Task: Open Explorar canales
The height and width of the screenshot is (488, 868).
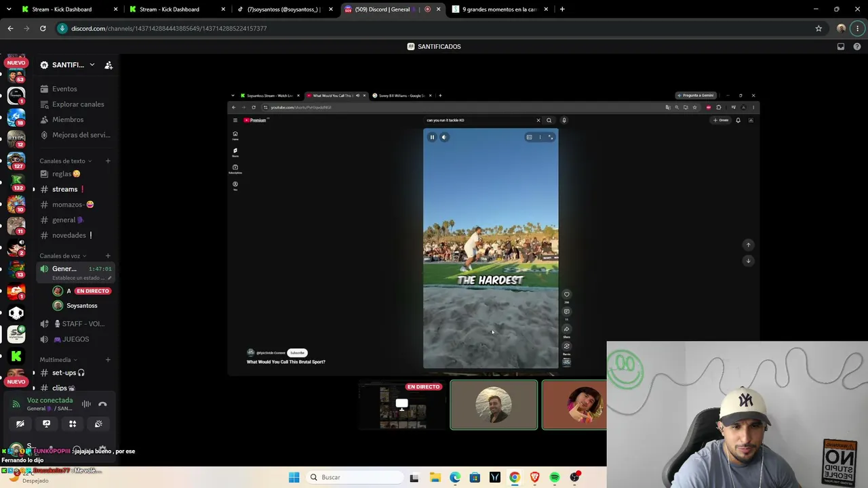Action: pyautogui.click(x=78, y=104)
